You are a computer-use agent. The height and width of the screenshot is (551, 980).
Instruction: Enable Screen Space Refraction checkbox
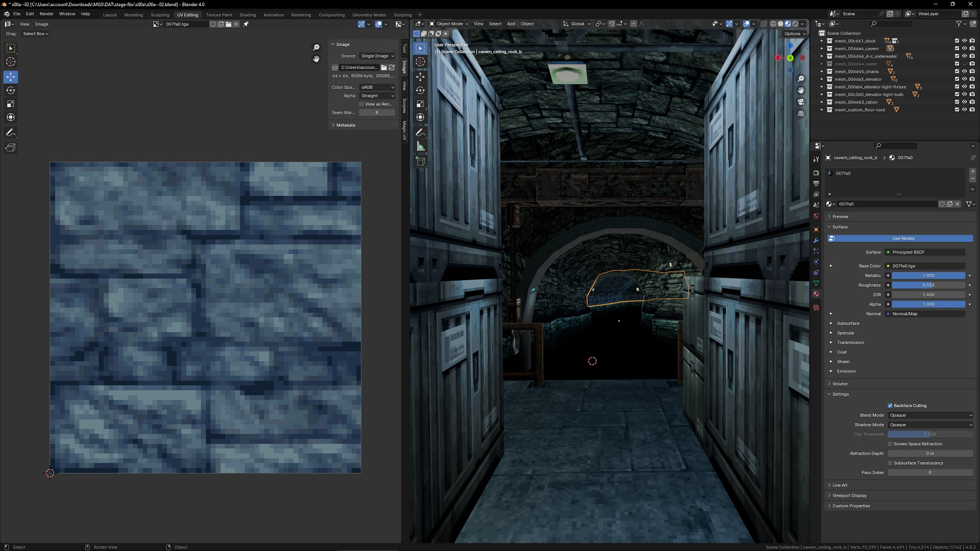coord(890,444)
